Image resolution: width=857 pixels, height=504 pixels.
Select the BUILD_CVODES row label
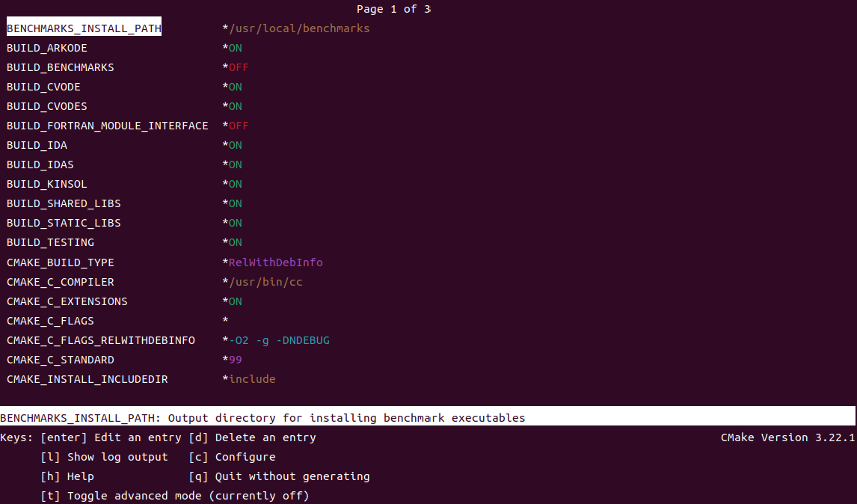47,106
